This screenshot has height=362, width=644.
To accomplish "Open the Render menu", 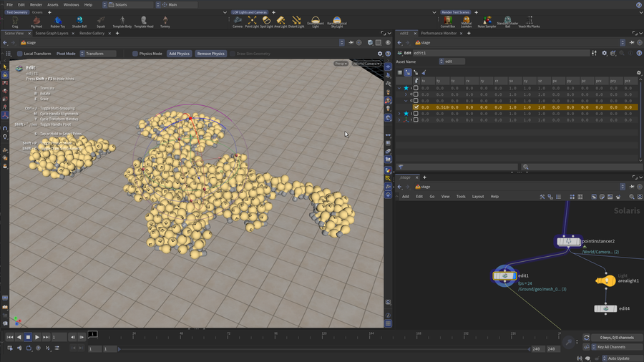I will (36, 5).
